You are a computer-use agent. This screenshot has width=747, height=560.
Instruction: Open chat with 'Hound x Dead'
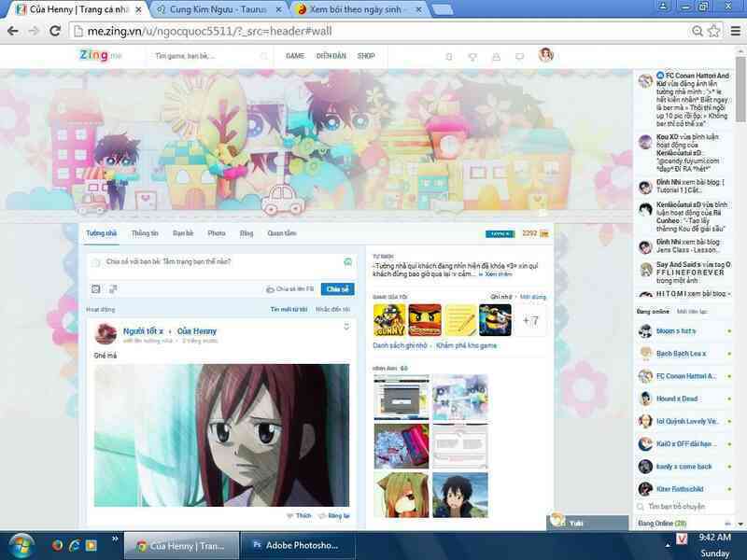(x=684, y=399)
